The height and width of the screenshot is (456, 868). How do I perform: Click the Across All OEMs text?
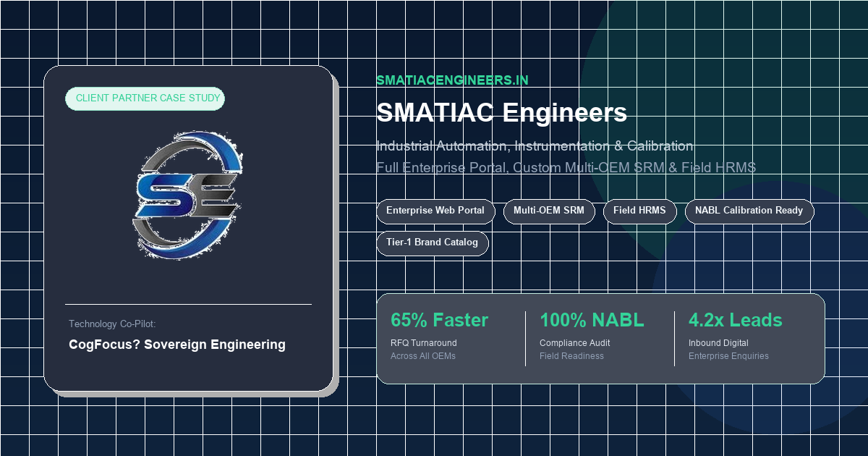click(x=423, y=356)
